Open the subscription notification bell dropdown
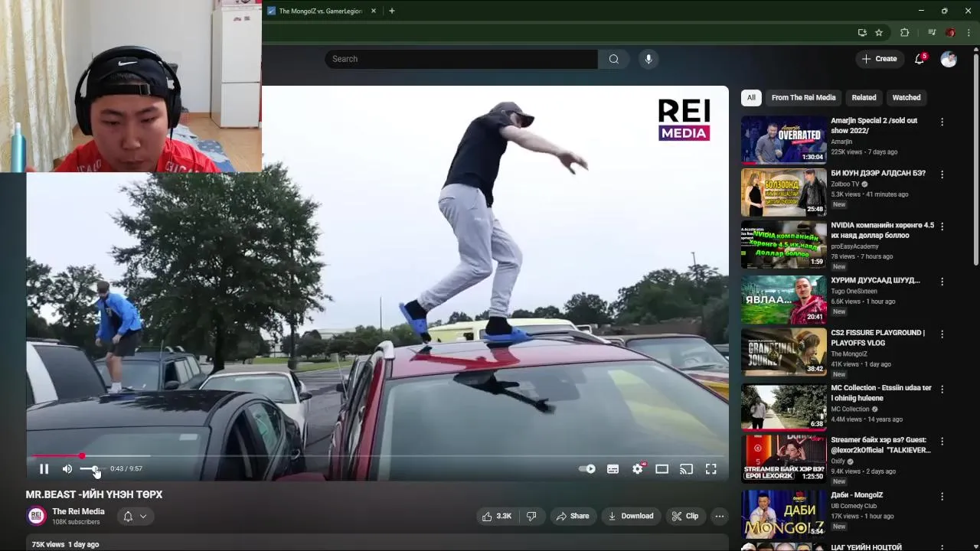The height and width of the screenshot is (551, 980). 135,517
